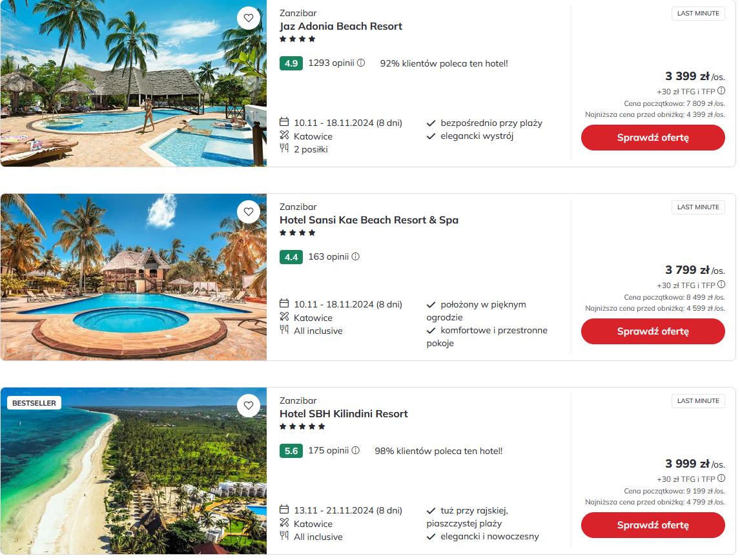
Task: Click Sprawdź ofertę for Hotel Sansi Kae
Action: point(653,331)
